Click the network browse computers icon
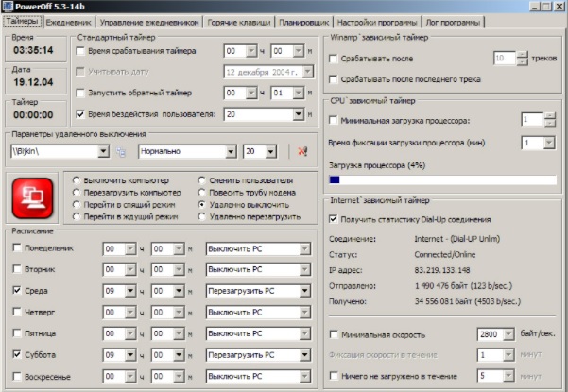568x392 pixels. tap(121, 152)
